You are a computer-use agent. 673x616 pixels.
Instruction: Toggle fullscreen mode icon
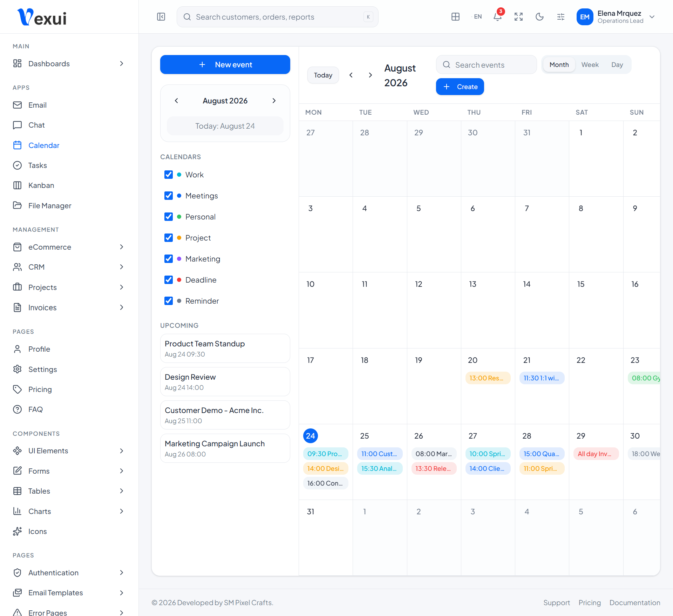pyautogui.click(x=518, y=17)
